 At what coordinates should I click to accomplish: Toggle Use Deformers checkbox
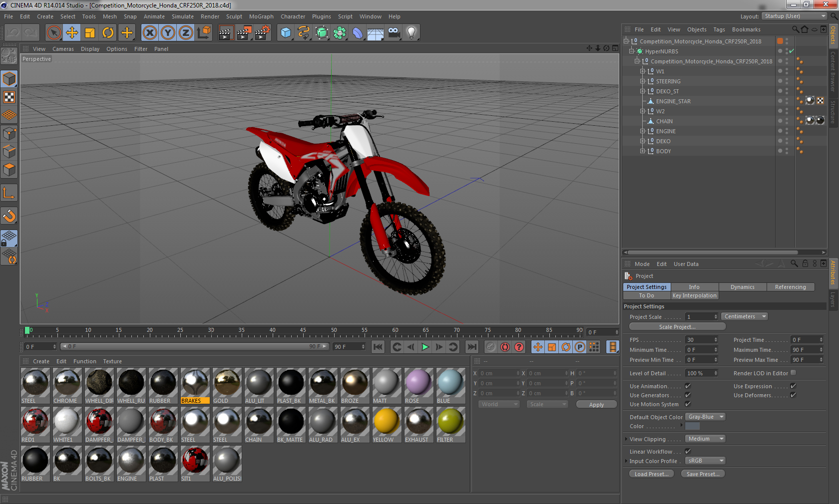pyautogui.click(x=793, y=395)
